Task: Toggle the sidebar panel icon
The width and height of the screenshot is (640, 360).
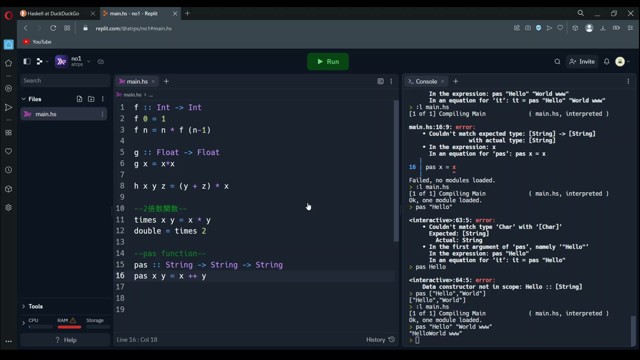Action: click(27, 62)
